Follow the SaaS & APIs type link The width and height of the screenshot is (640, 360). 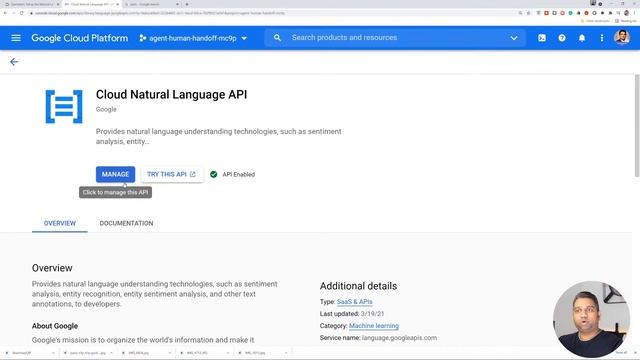click(x=354, y=302)
